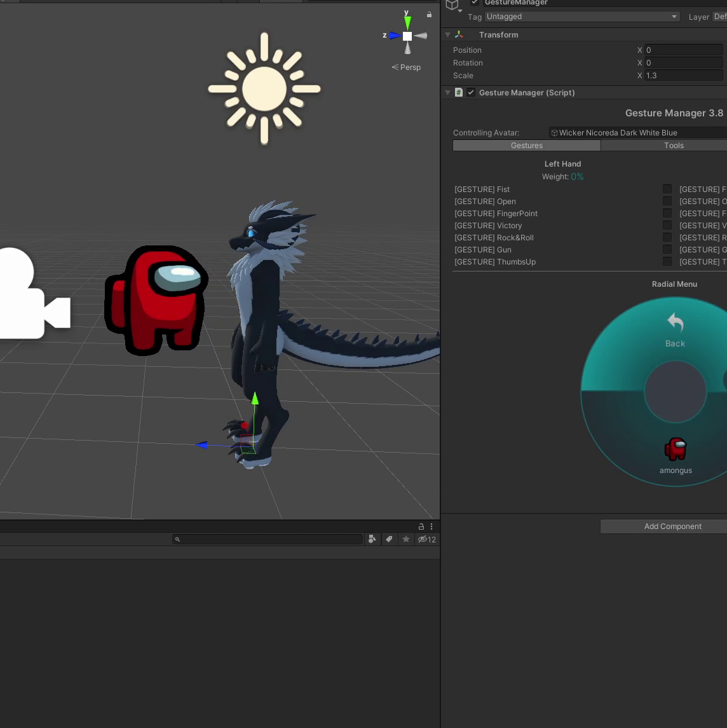The height and width of the screenshot is (728, 727).
Task: Click the hierarchy search field
Action: tap(267, 539)
